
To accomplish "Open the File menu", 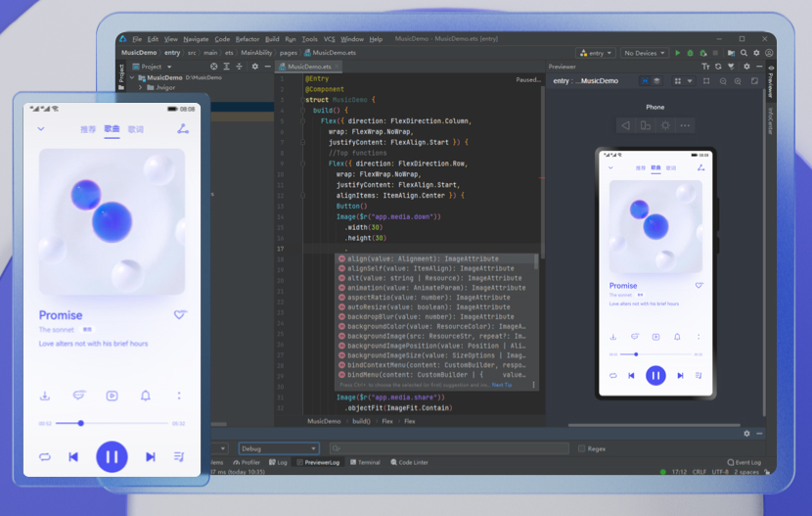I will [137, 39].
